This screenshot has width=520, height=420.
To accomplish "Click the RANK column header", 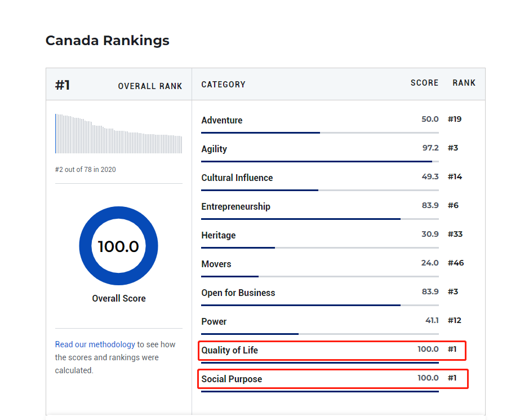I will 464,83.
